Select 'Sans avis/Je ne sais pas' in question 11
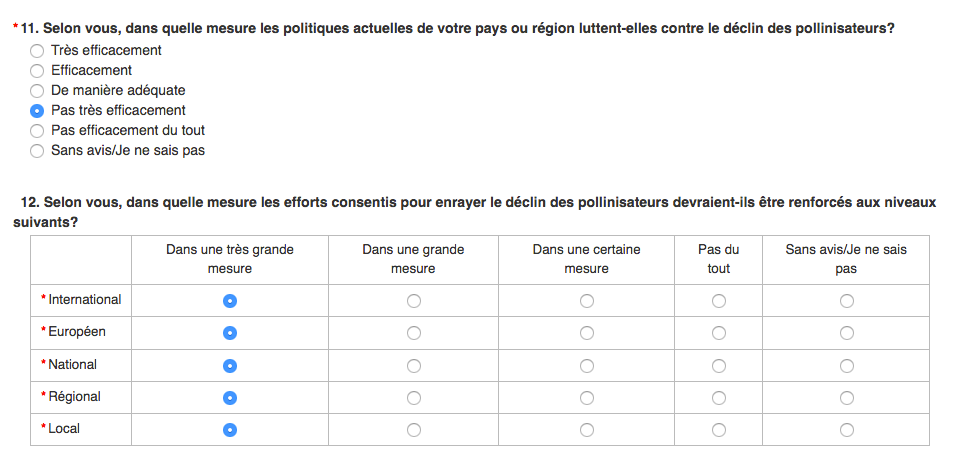Screen dimensions: 965x473 [37, 151]
